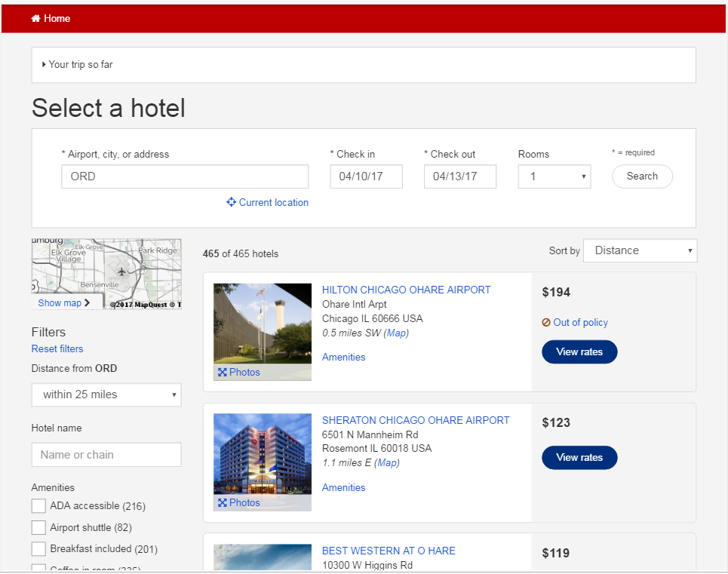This screenshot has height=574, width=728.
Task: Click the Show map chevron arrow
Action: (x=87, y=303)
